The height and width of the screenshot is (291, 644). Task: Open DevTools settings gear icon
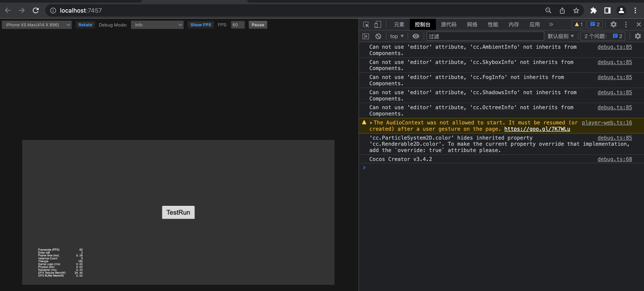click(x=613, y=25)
